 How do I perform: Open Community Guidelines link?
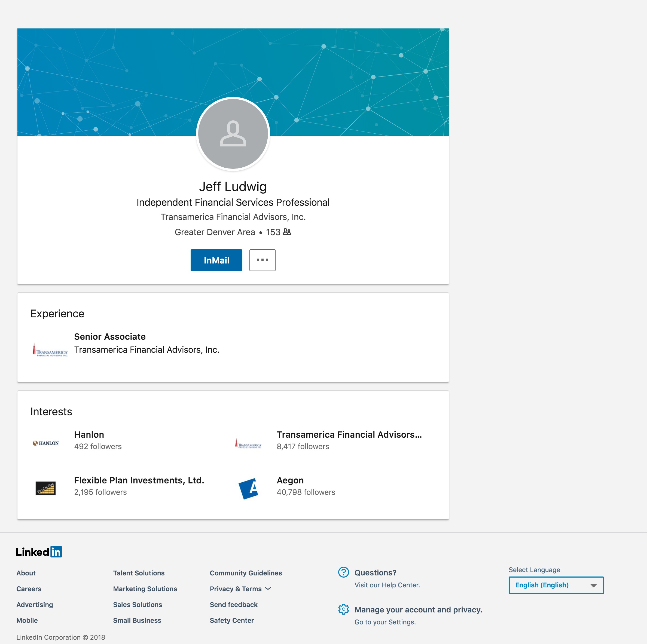coord(245,573)
